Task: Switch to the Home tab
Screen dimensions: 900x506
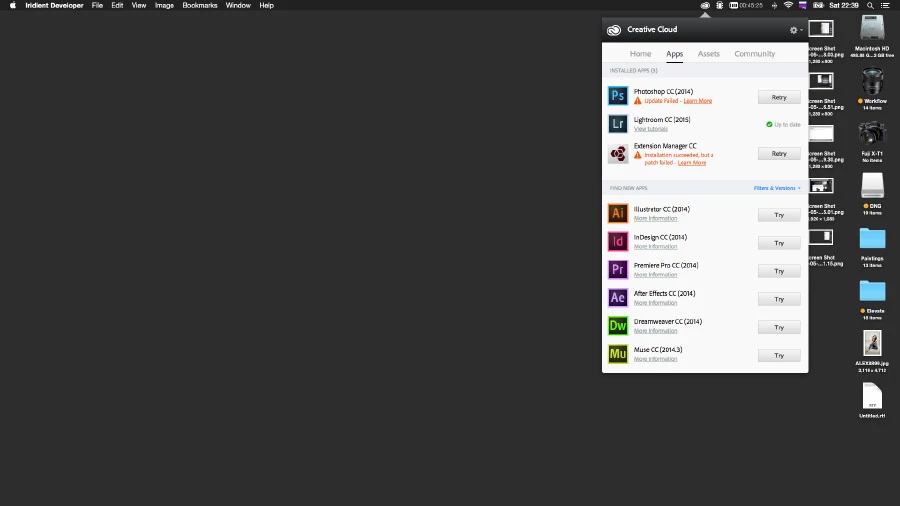Action: (640, 53)
